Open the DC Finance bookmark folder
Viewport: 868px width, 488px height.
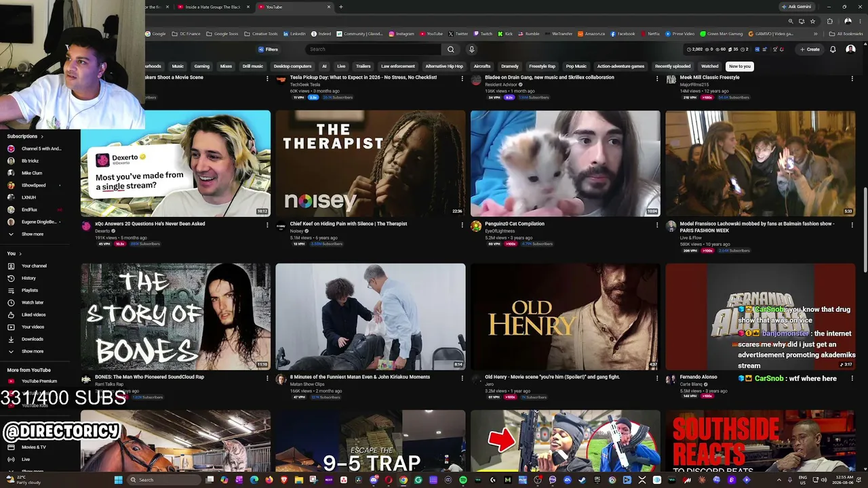pos(185,34)
